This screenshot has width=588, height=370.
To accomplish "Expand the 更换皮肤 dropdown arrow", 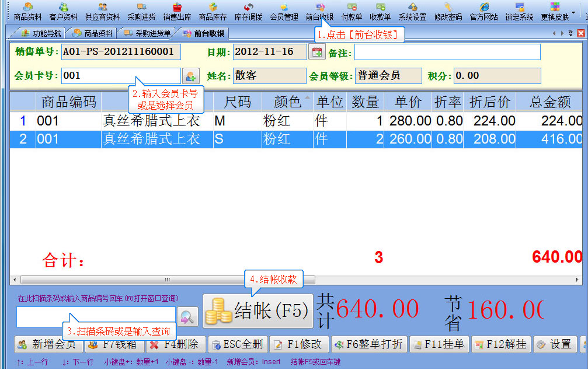I will (x=573, y=11).
